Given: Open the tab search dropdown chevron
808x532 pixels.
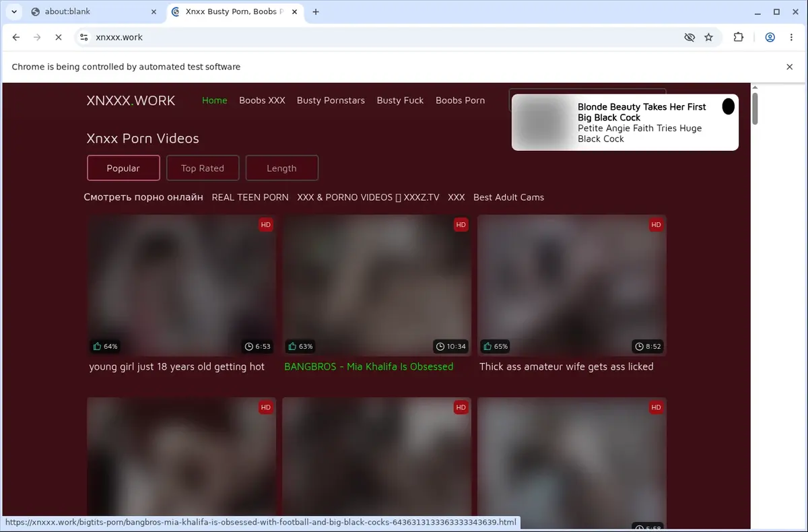Looking at the screenshot, I should (x=14, y=11).
